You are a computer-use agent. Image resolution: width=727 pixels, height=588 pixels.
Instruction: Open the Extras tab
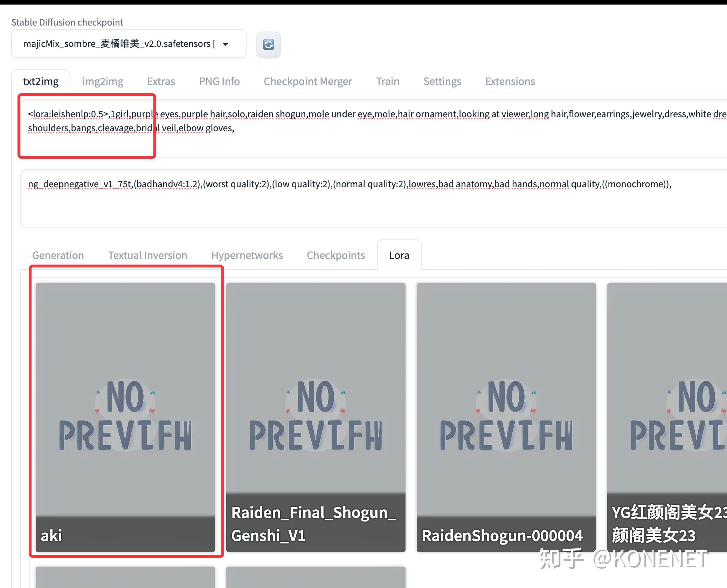(x=161, y=81)
